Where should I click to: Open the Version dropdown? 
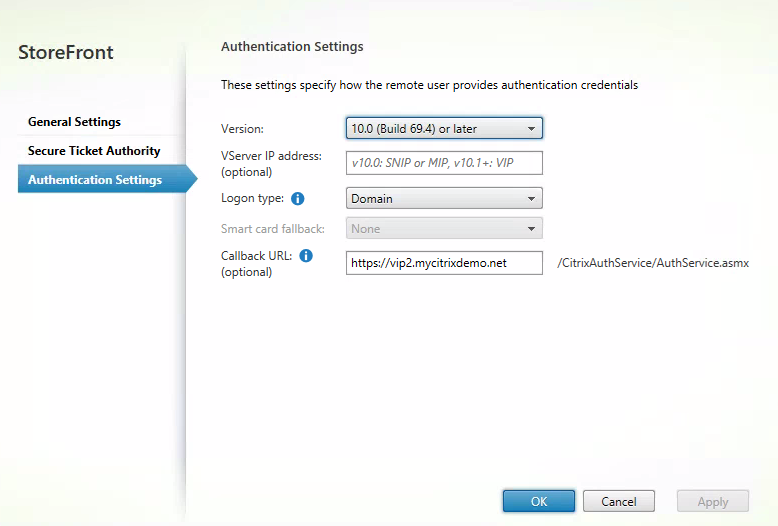(443, 128)
